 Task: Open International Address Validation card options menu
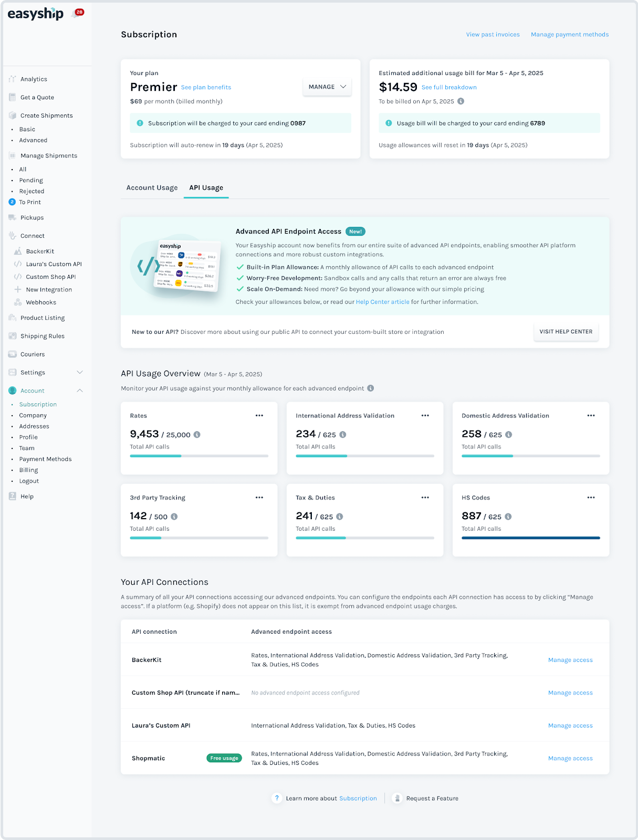425,416
